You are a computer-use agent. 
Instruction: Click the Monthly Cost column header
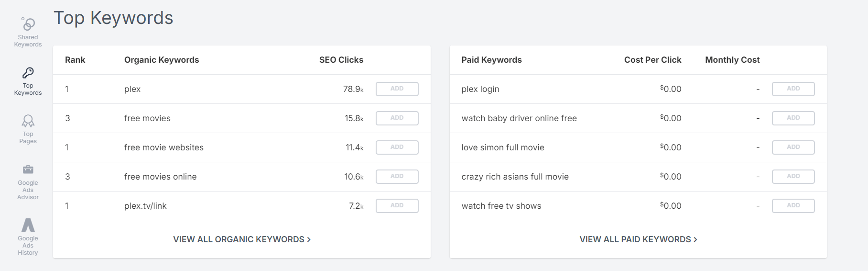[732, 60]
